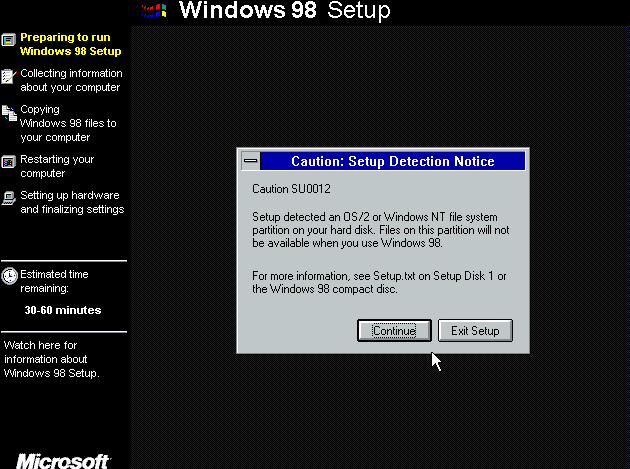Screen dimensions: 630x469
Task: Select the Preparing to run Setup icon
Action: [x=9, y=40]
